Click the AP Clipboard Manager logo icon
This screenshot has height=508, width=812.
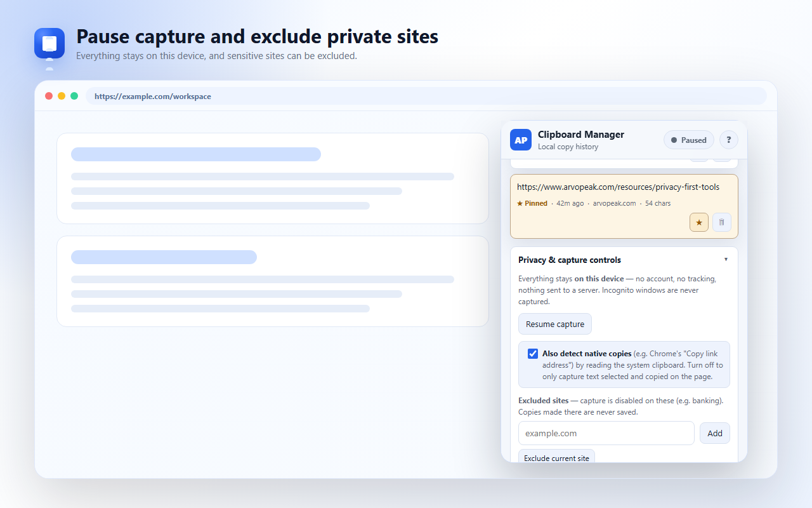(521, 140)
